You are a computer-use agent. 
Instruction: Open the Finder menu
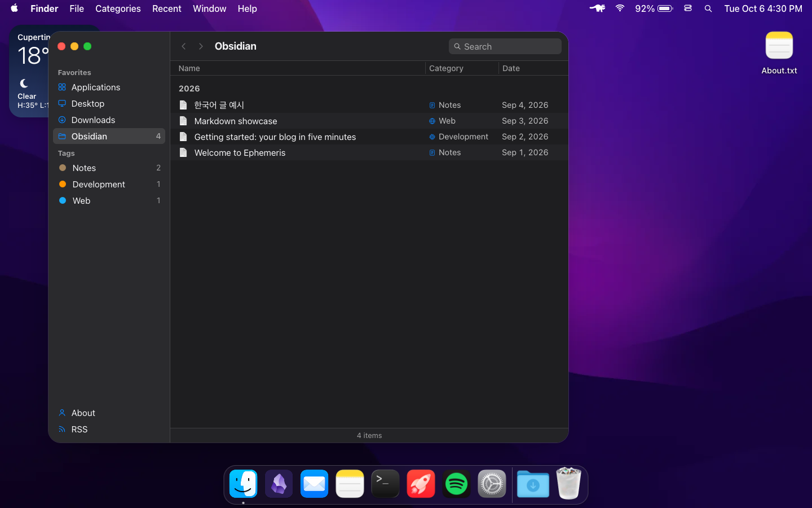(45, 8)
